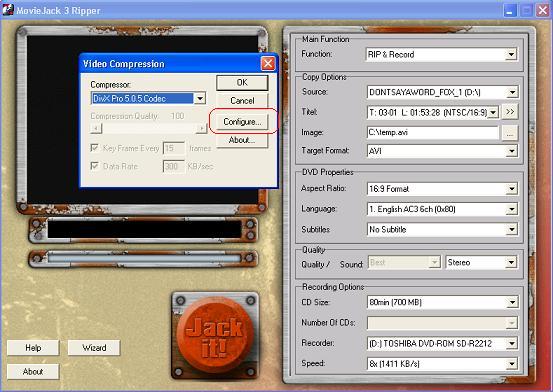Close the MovieJack 3 Ripper window
The height and width of the screenshot is (392, 553).
543,10
